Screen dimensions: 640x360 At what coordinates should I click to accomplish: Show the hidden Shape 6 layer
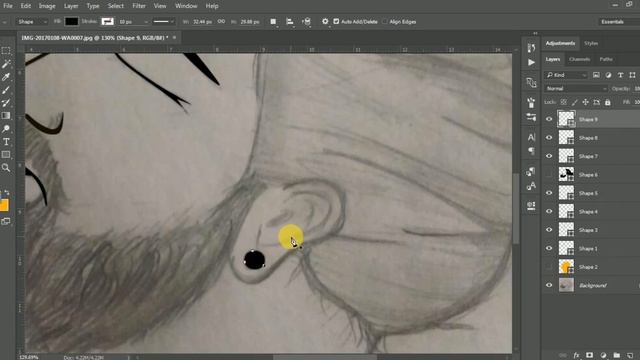point(549,175)
